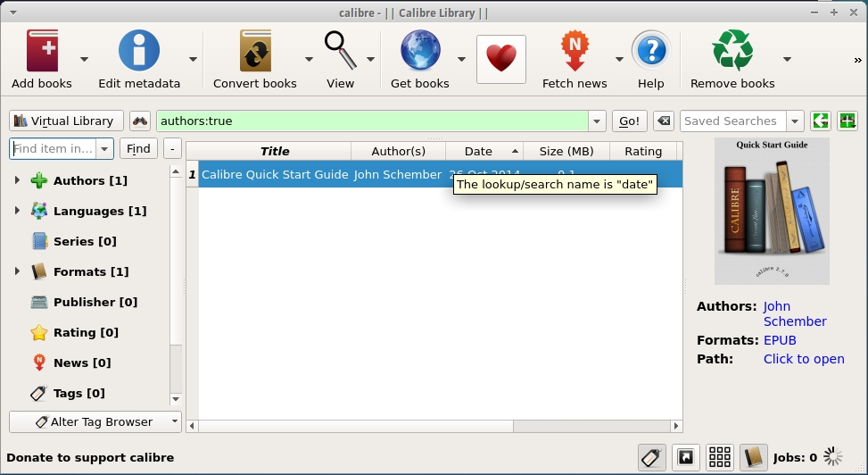Sort by Author(s) column header
Image resolution: width=868 pixels, height=475 pixels.
(x=399, y=151)
